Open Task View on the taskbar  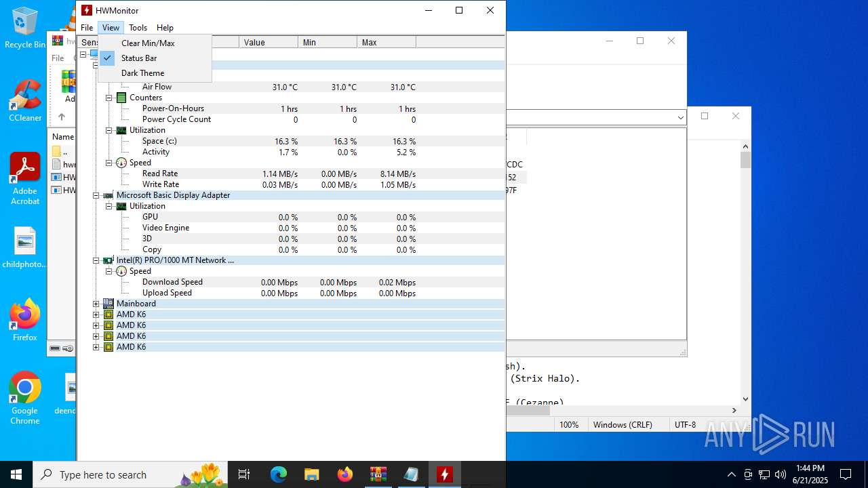(x=244, y=474)
